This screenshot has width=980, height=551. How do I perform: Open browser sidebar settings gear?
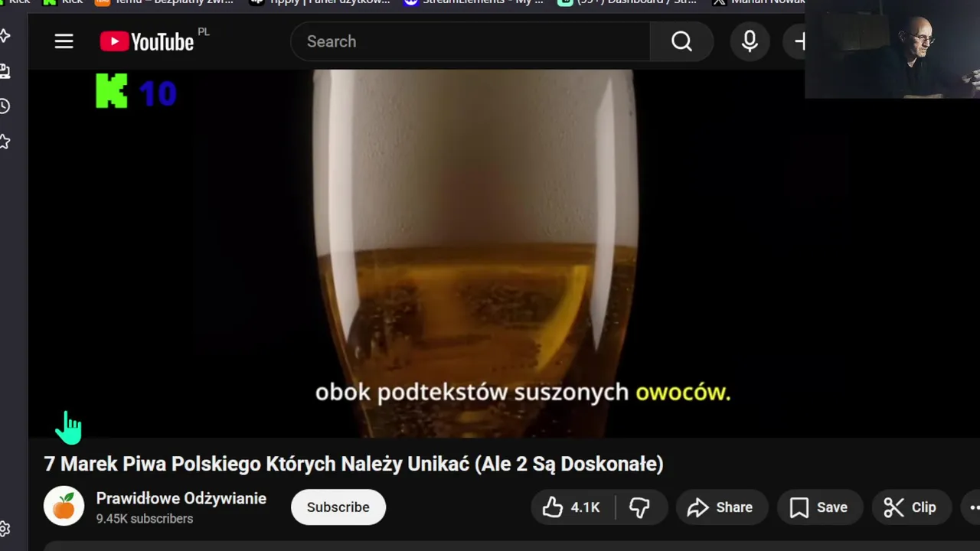click(x=5, y=529)
